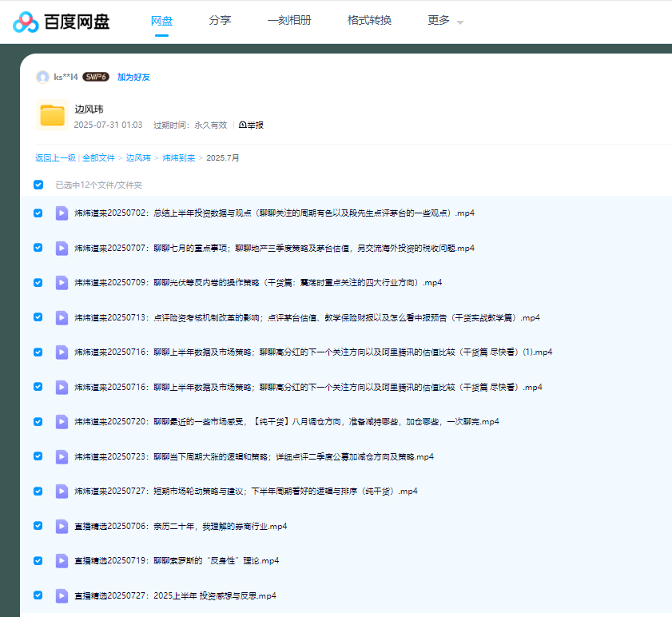Expand the 更多 dropdown menu
672x617 pixels.
(445, 21)
